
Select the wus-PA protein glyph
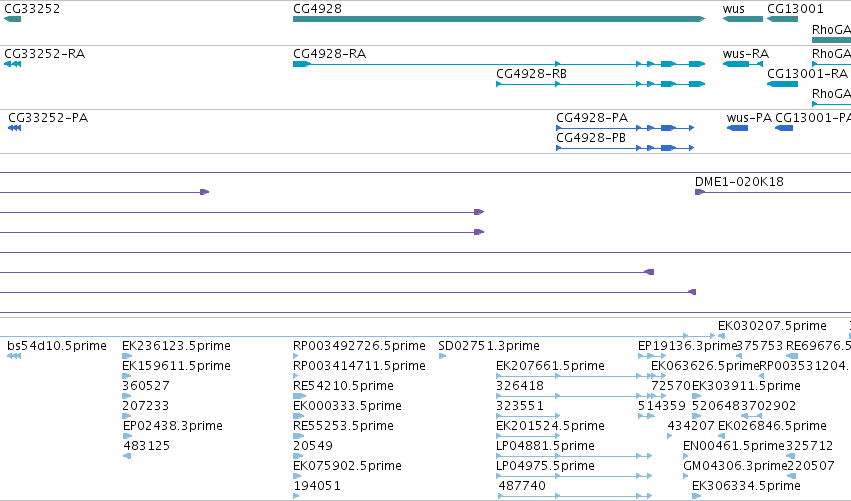[x=737, y=128]
